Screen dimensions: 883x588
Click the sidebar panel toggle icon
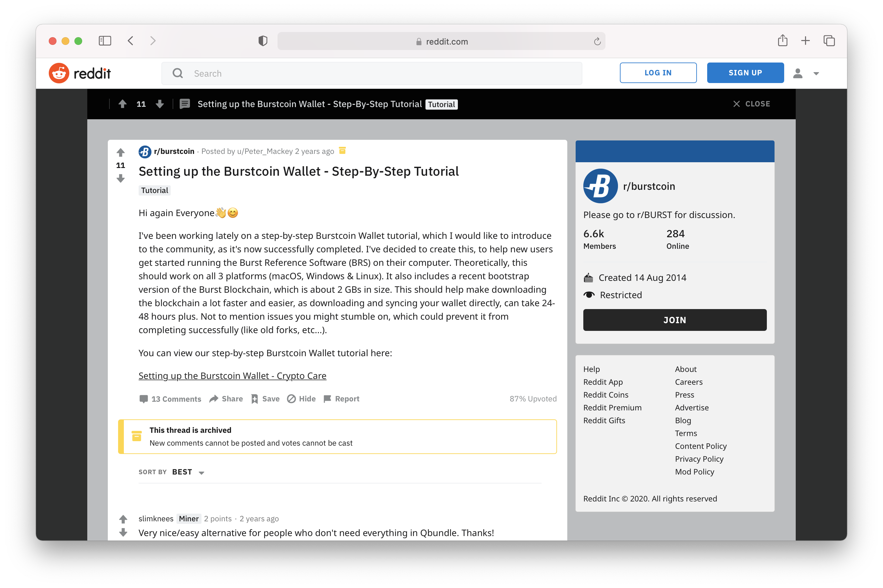point(105,41)
